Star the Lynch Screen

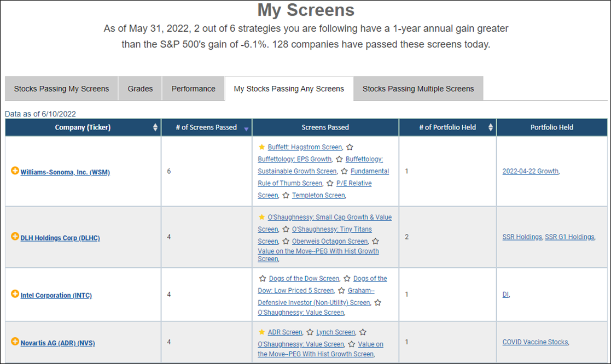point(310,332)
